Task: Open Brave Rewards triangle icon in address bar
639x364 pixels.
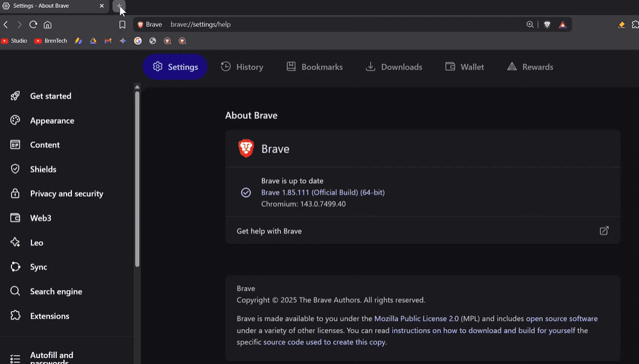Action: click(562, 25)
